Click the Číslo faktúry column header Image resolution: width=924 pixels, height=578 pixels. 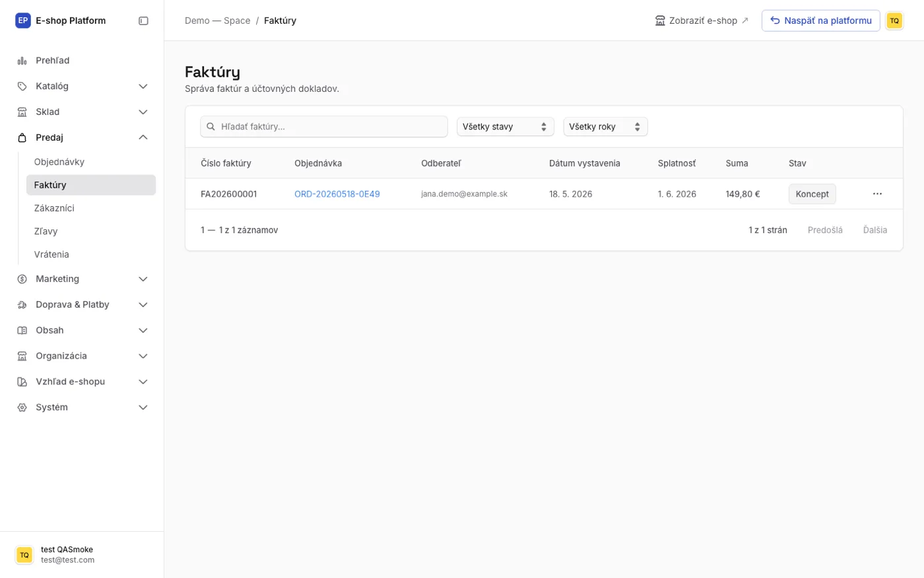pos(226,163)
